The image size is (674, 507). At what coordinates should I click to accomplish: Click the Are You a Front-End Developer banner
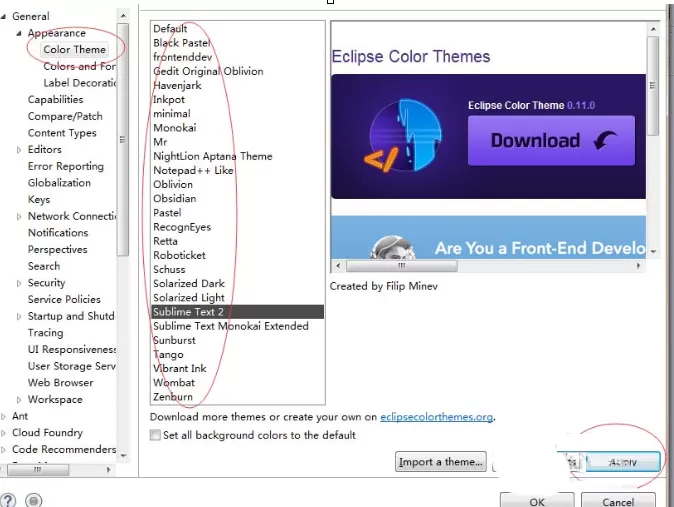488,237
